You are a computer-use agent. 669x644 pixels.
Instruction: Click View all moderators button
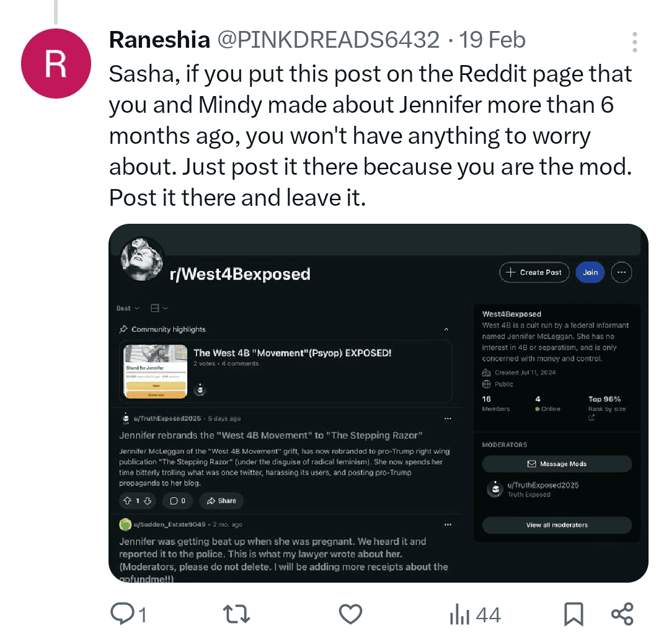557,525
